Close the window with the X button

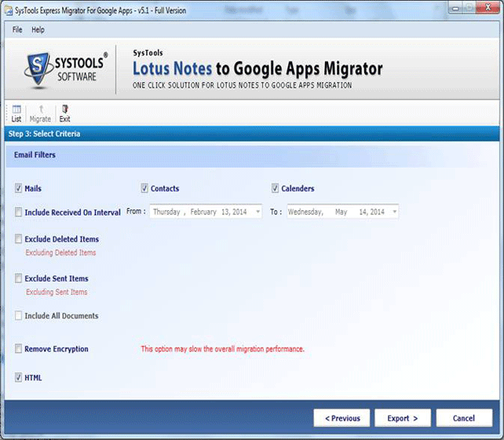[x=488, y=8]
